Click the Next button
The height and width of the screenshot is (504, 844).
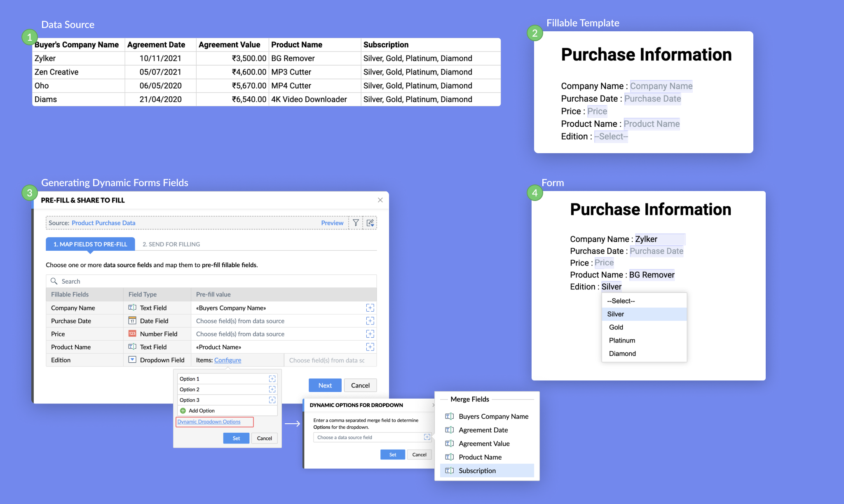(325, 385)
